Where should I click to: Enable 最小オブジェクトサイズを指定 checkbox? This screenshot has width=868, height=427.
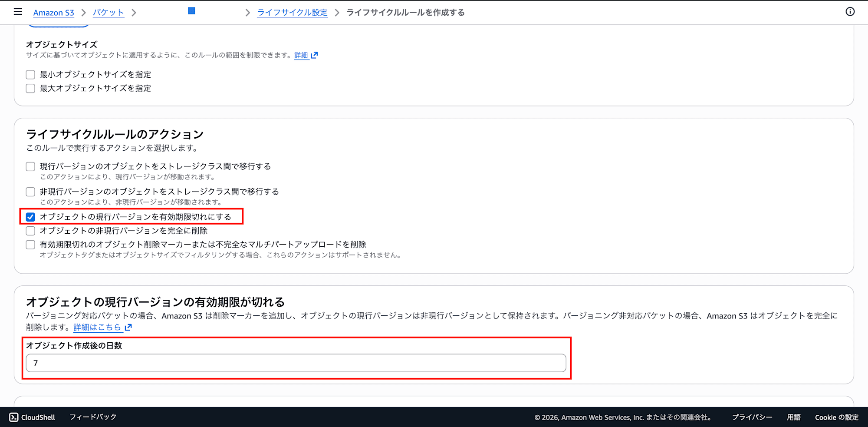tap(30, 75)
